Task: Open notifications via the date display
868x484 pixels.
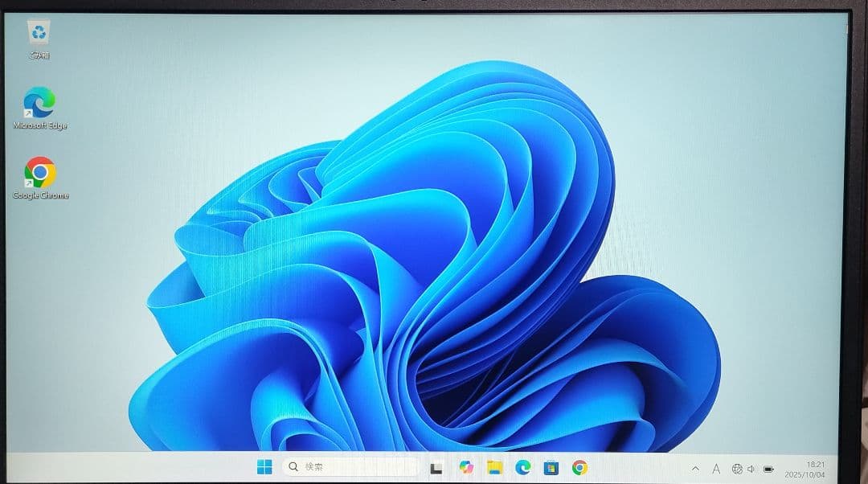Action: pyautogui.click(x=814, y=474)
